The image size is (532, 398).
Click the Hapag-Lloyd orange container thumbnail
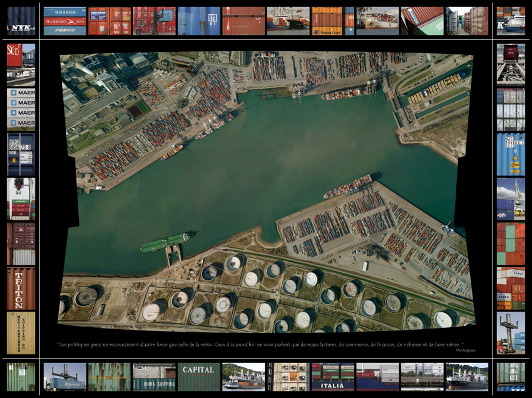327,21
